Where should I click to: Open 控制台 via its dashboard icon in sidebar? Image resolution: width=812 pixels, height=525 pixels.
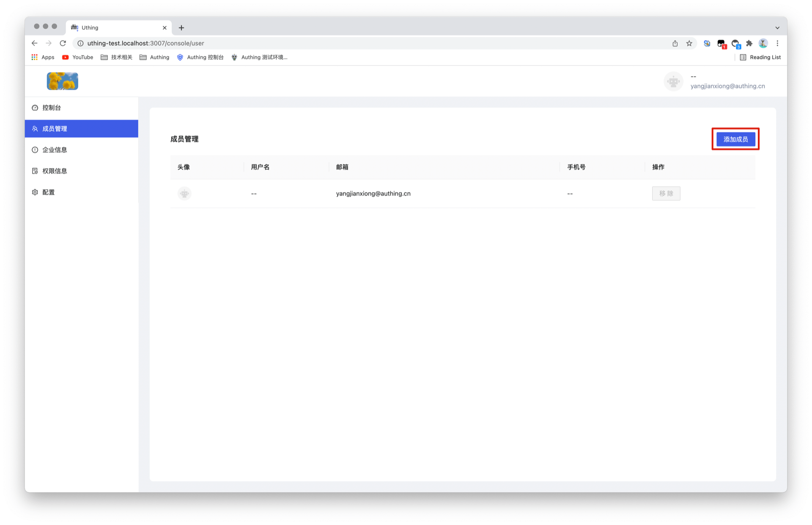pos(35,107)
